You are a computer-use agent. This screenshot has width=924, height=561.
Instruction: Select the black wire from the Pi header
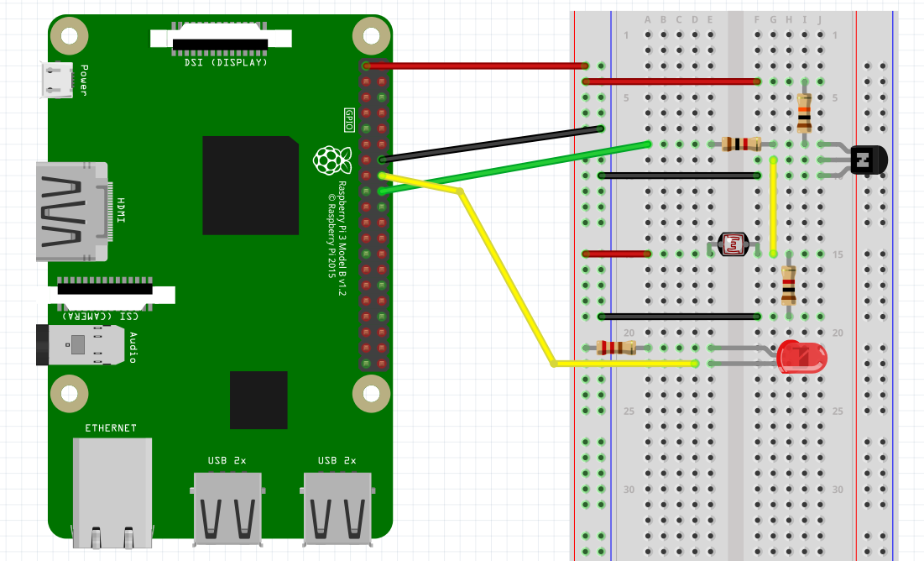[x=491, y=144]
